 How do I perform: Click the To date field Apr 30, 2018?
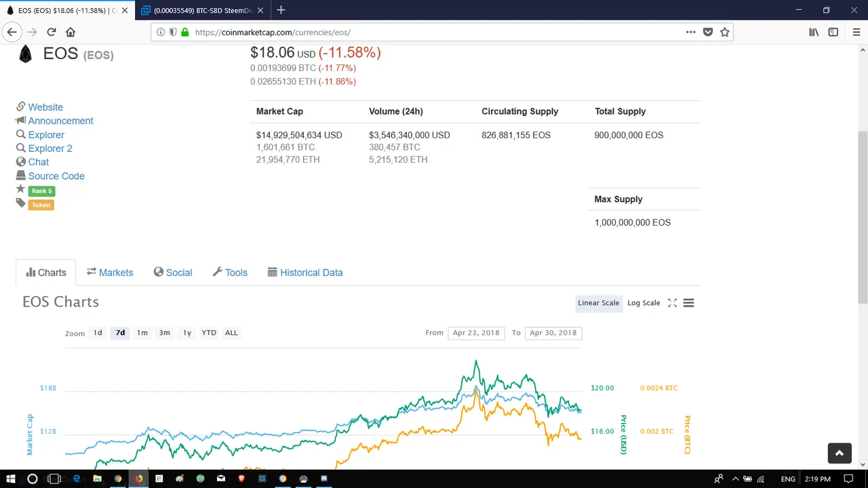[553, 333]
